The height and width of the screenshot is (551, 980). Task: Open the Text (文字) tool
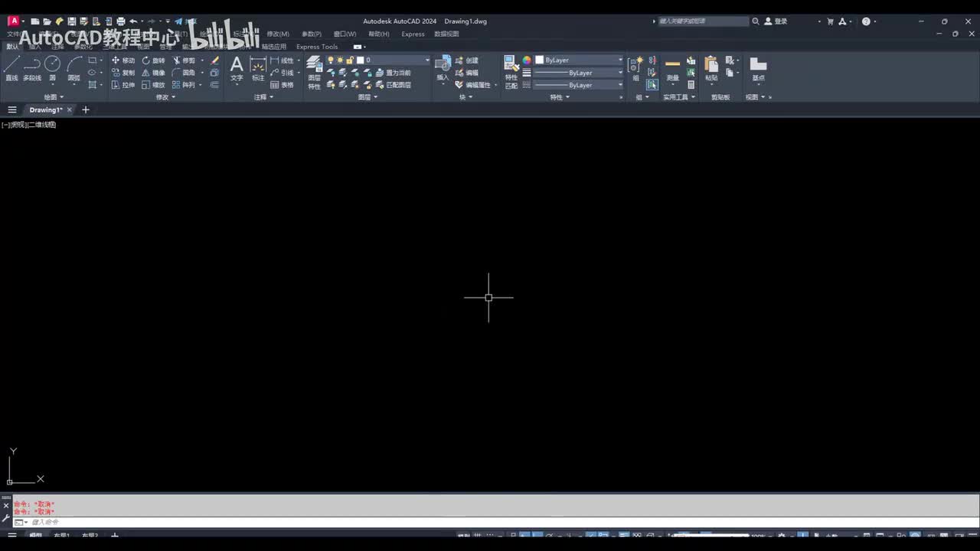(237, 68)
